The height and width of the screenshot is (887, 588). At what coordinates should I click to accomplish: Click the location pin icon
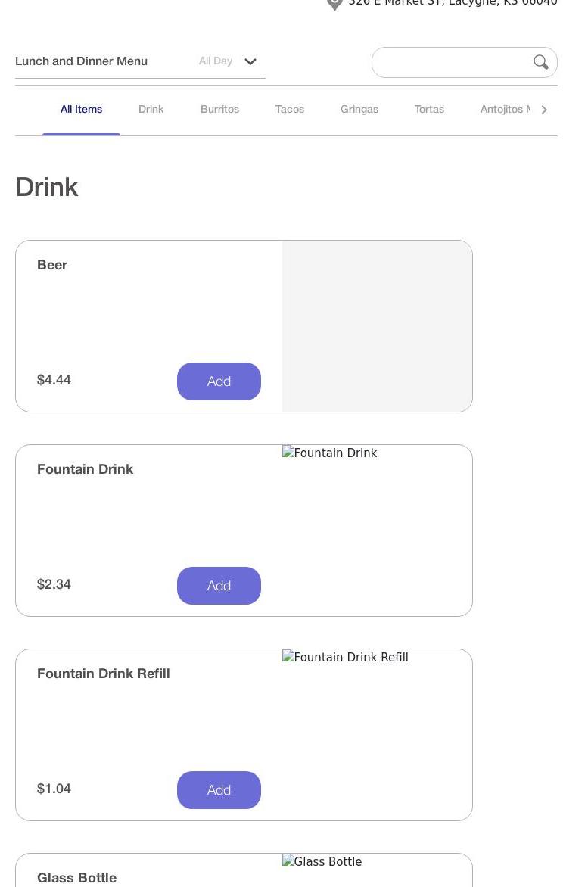point(334,3)
